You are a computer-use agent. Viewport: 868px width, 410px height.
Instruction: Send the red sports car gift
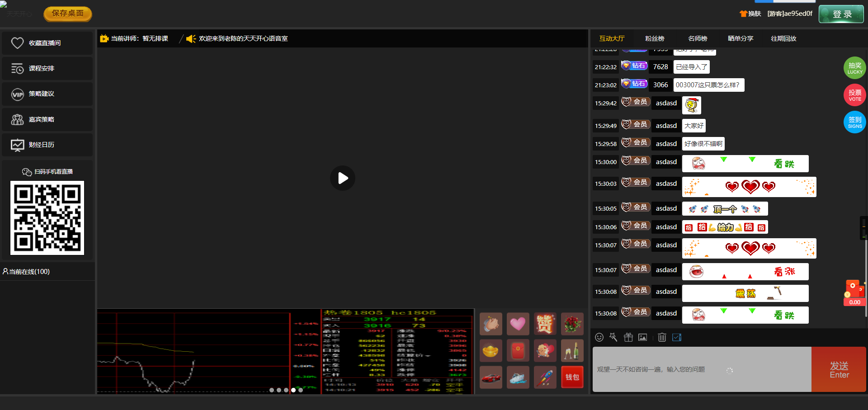[x=491, y=377]
